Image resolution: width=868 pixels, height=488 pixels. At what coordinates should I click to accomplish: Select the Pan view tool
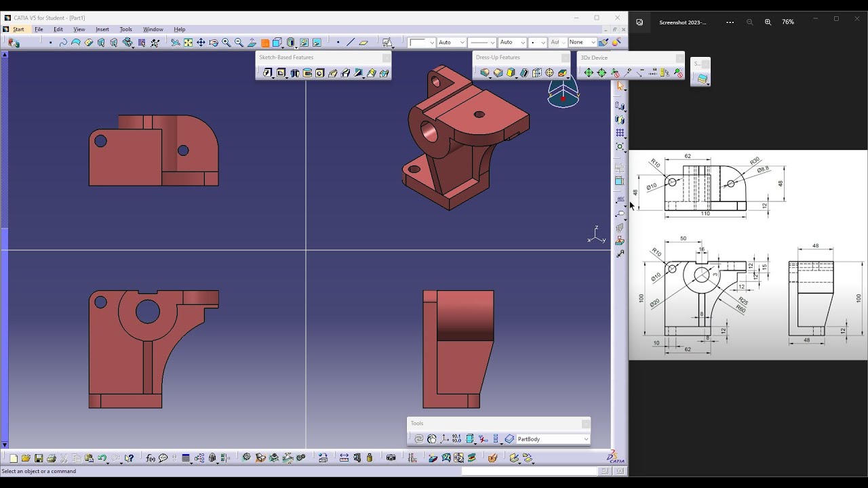pos(201,42)
